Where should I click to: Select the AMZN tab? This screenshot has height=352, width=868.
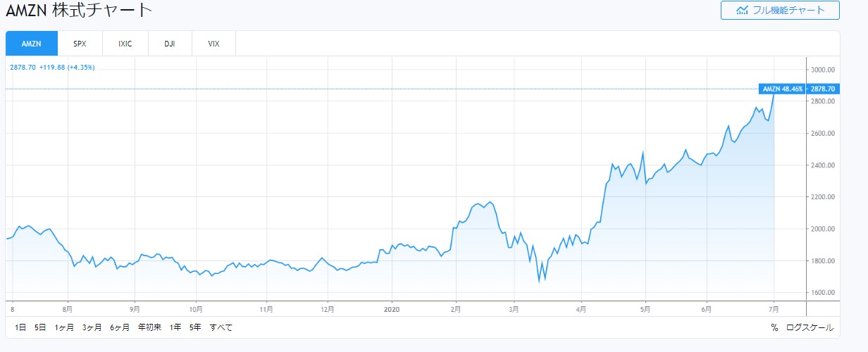pos(32,44)
